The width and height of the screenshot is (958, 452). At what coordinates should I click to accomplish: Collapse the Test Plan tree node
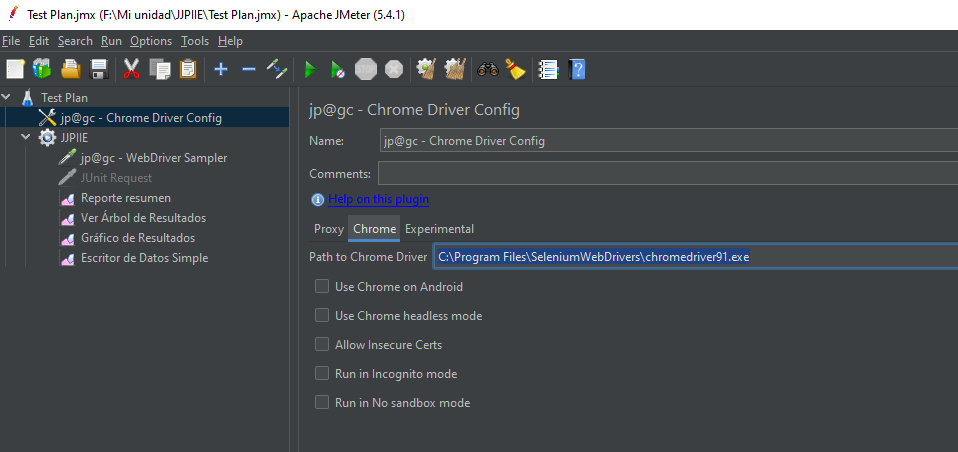(6, 97)
